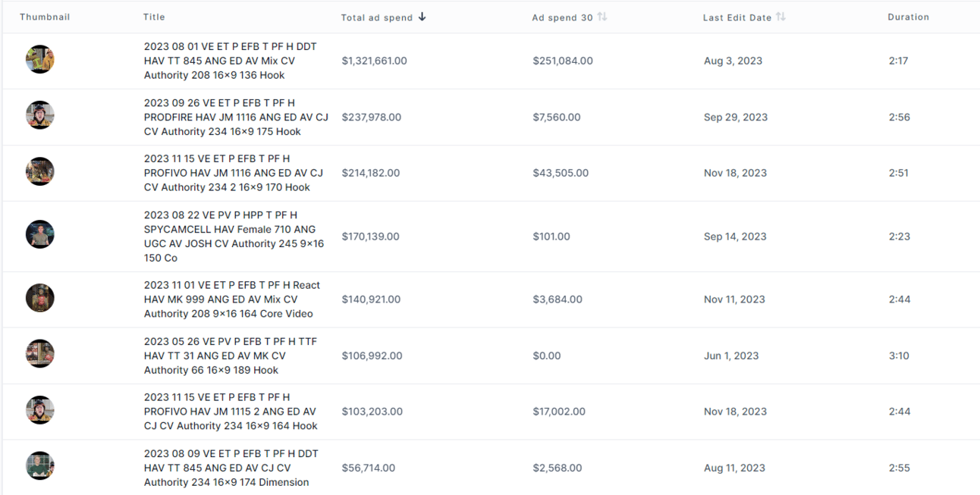Open thumbnail of PRODFIRE 175 Hook video
Screen dimensions: 980x495
click(x=39, y=115)
